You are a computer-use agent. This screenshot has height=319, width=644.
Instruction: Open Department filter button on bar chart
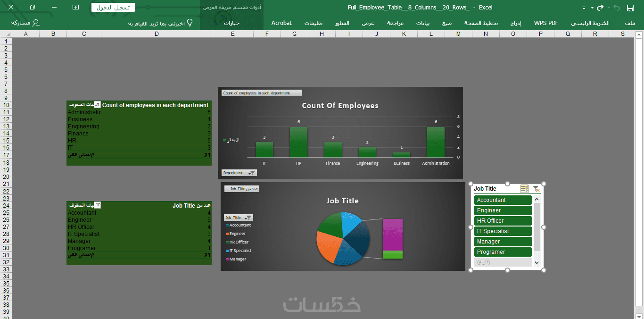tap(239, 173)
